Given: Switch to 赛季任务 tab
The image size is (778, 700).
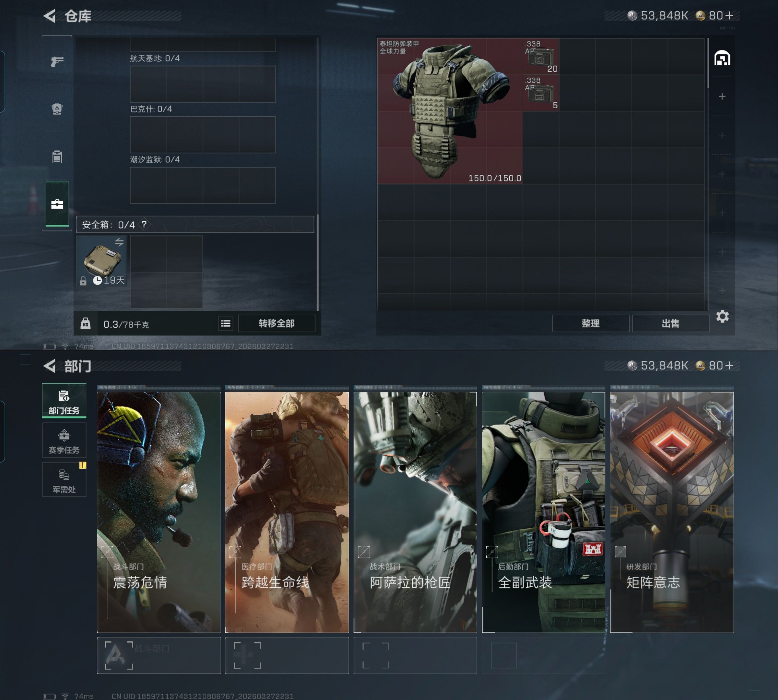Looking at the screenshot, I should click(64, 441).
